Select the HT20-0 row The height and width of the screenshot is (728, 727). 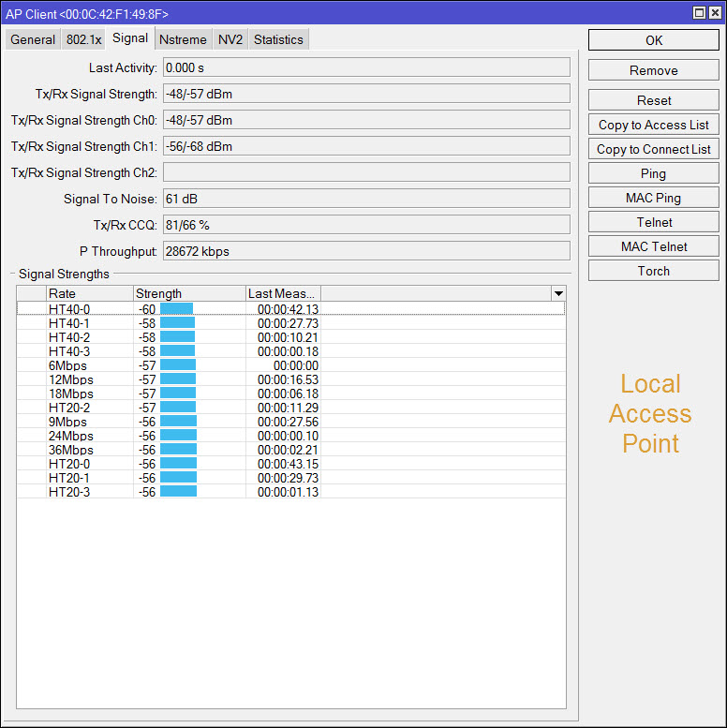[x=291, y=464]
